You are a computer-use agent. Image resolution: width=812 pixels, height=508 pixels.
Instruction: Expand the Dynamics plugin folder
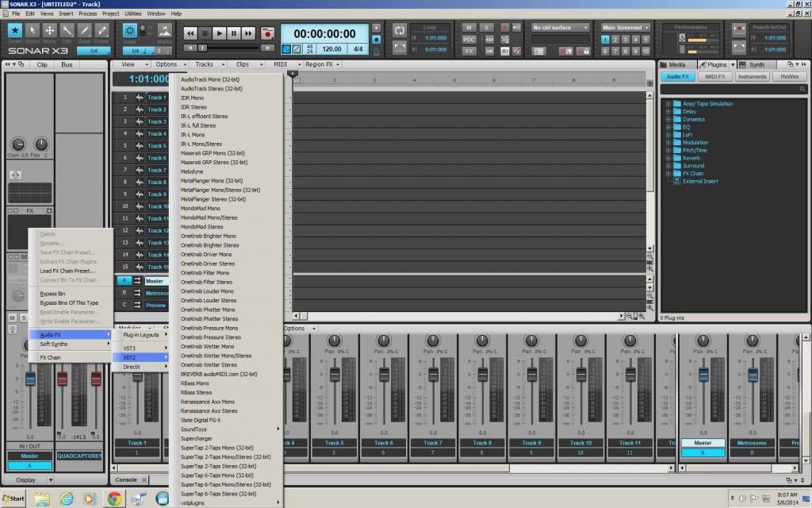click(668, 119)
